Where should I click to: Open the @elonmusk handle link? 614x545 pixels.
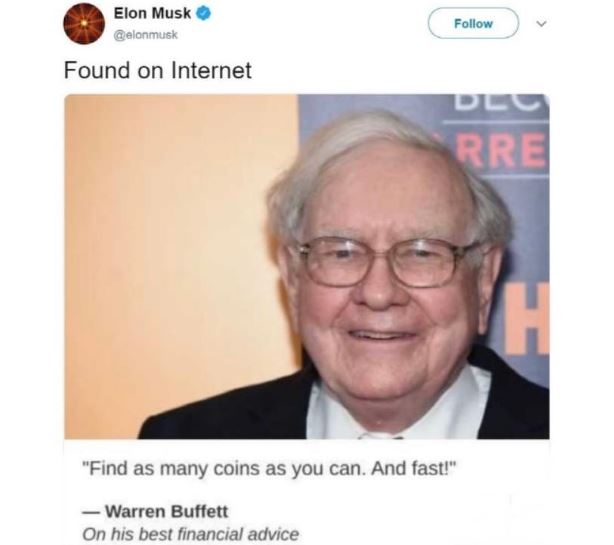[145, 35]
